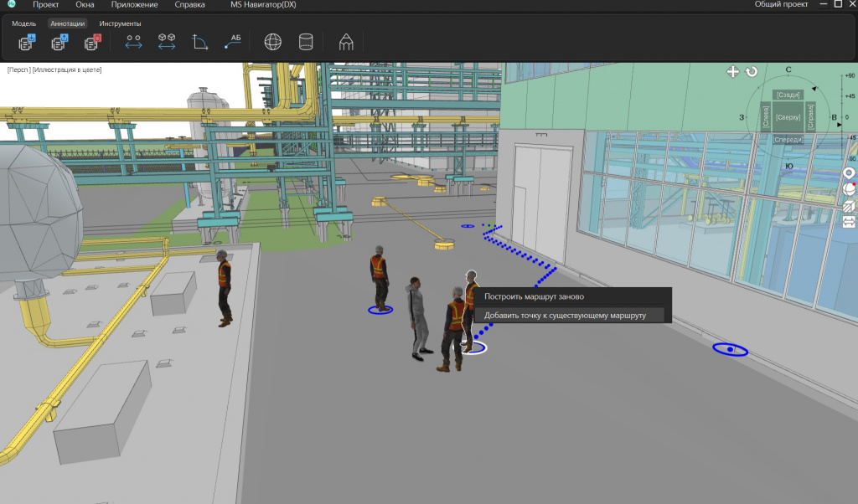Click the wireframe globe icon in toolbar
Screen dimensions: 858x504
coord(273,42)
